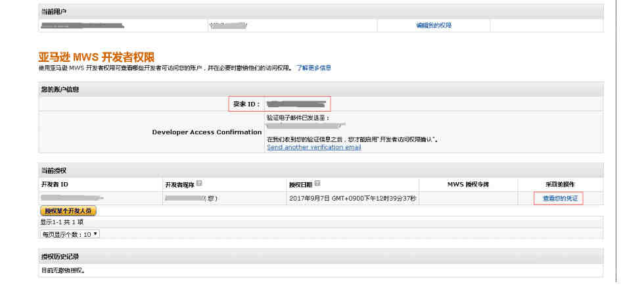Click Send another verification email link

click(314, 147)
